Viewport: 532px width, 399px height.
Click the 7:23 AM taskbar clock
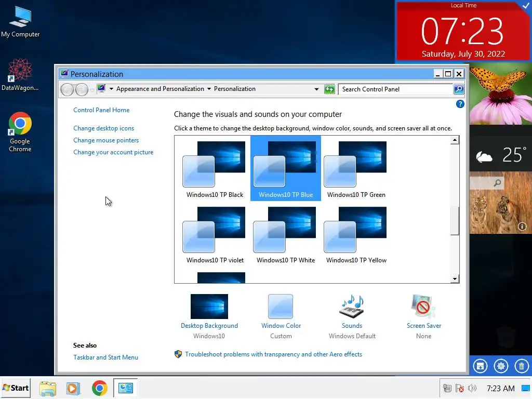pos(500,388)
